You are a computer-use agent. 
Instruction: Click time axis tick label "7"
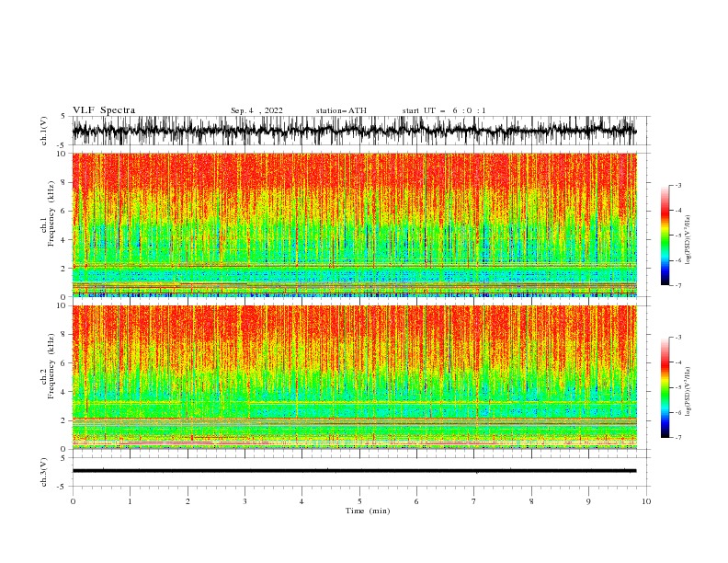point(474,501)
